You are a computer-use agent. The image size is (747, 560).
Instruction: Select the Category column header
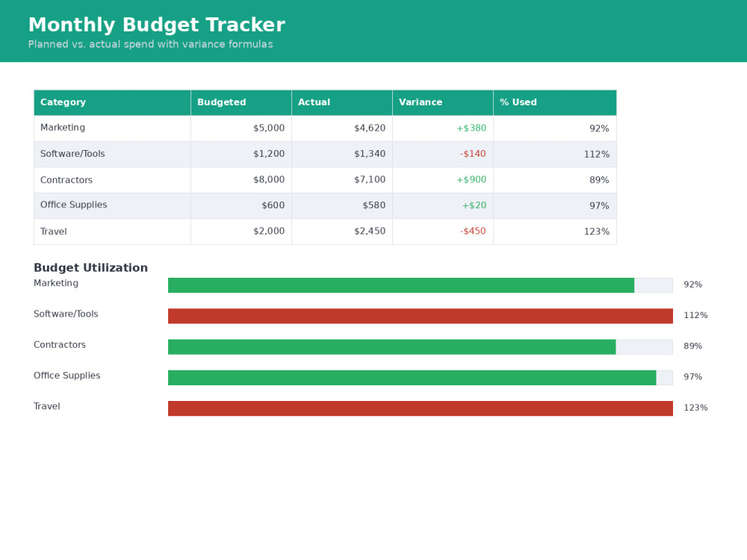113,102
